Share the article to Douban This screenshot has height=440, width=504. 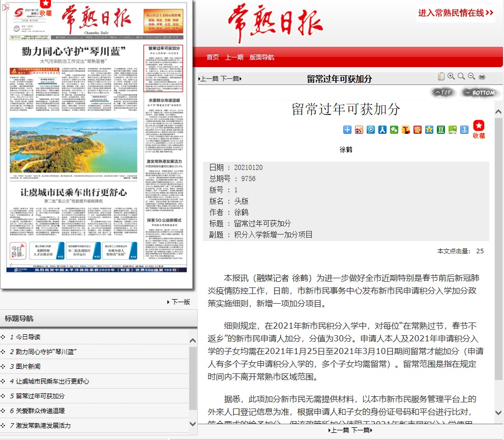pos(441,130)
